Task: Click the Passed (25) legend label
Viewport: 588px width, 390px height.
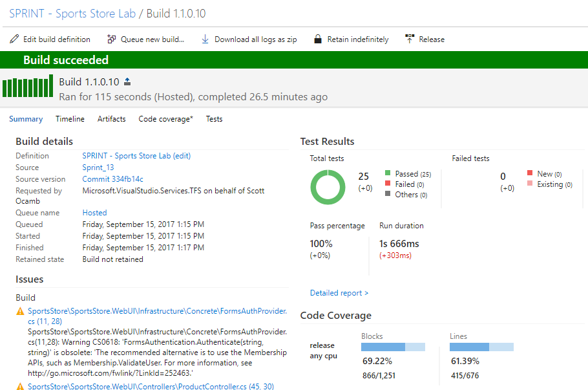Action: click(413, 174)
